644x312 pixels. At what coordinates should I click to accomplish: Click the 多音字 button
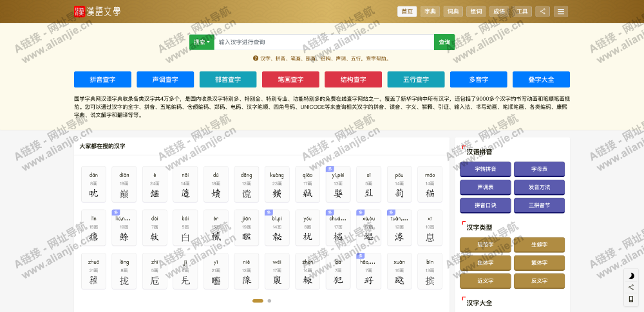click(x=478, y=80)
